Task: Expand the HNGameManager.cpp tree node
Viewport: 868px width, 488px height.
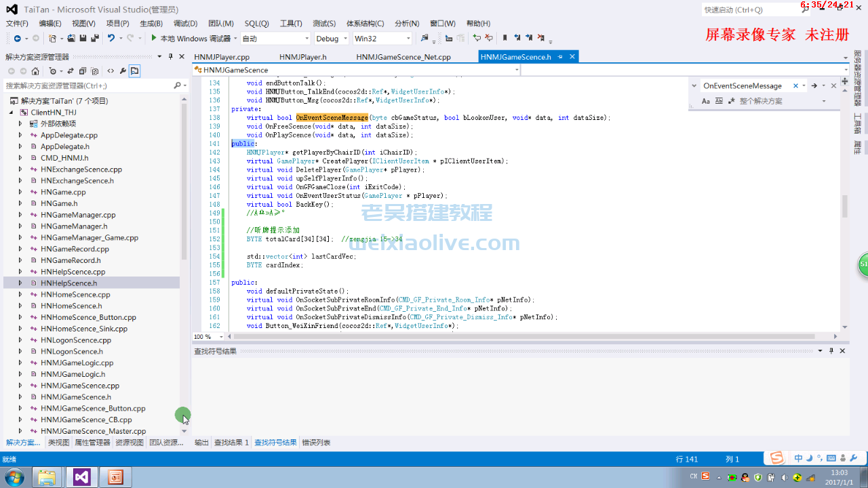Action: (x=20, y=215)
